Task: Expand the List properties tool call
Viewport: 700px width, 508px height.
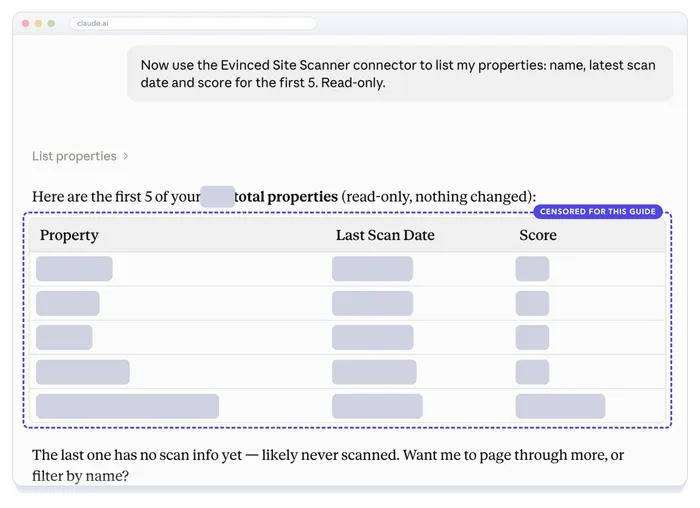Action: point(80,156)
